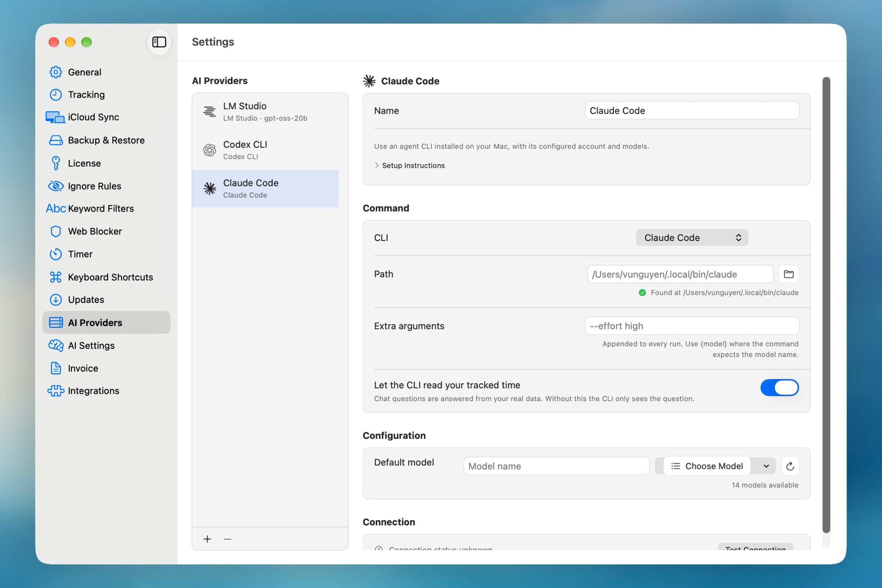Click the 'Found at' path status text
Screen dimensions: 882x588
coord(724,293)
